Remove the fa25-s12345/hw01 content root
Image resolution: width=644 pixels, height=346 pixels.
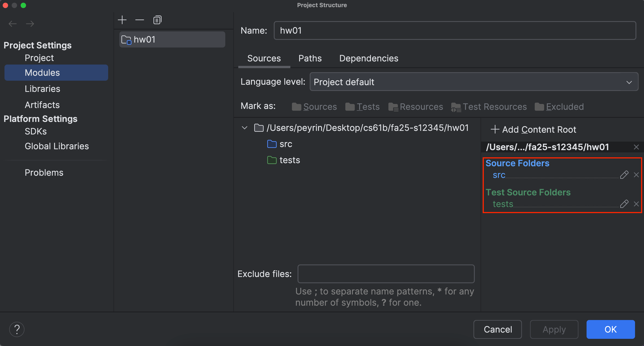[x=636, y=147]
